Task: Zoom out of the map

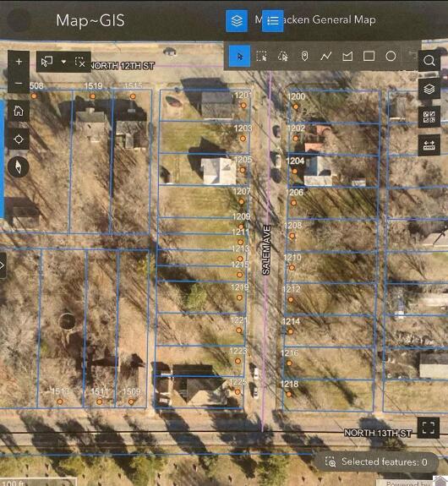Action: [19, 83]
